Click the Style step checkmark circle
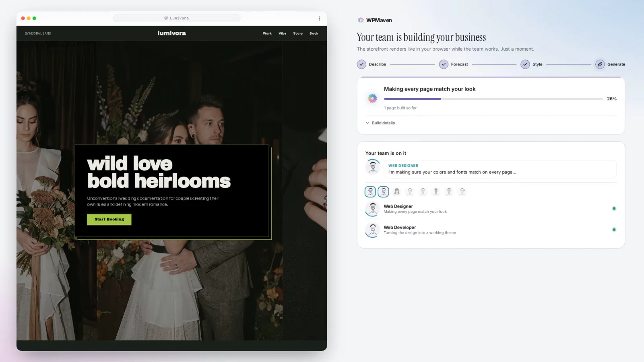644x362 pixels. tap(525, 64)
